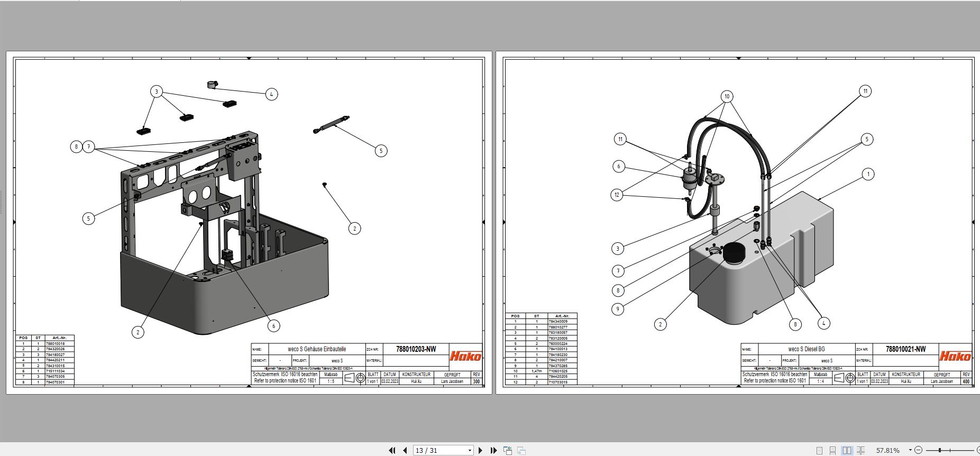The width and height of the screenshot is (980, 456).
Task: Click part number 784070301 in the left table
Action: (x=56, y=382)
